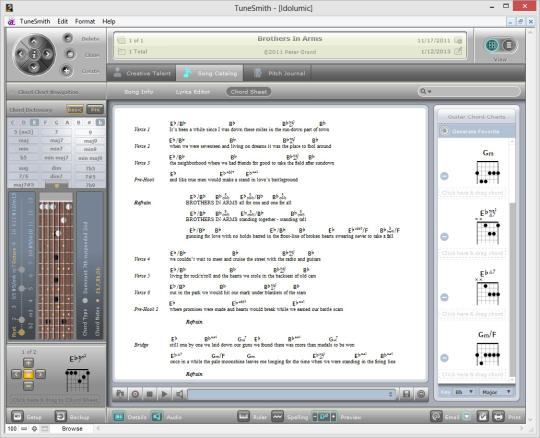Switch to Lyrics Editor sub-tab

pos(193,92)
